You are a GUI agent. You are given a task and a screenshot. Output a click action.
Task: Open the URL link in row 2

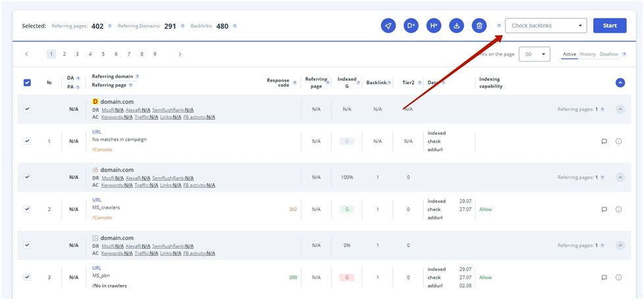click(97, 200)
